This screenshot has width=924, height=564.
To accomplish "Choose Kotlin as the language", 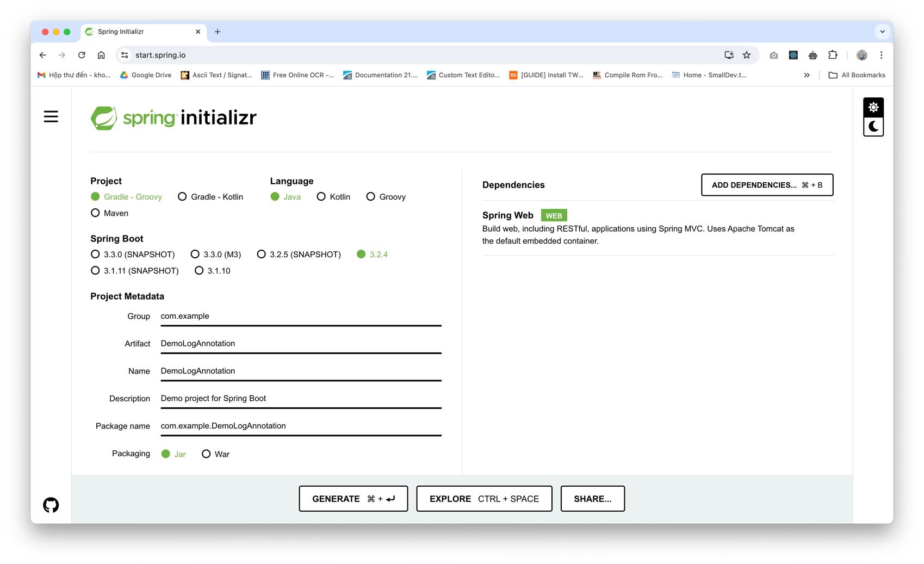I will (321, 197).
